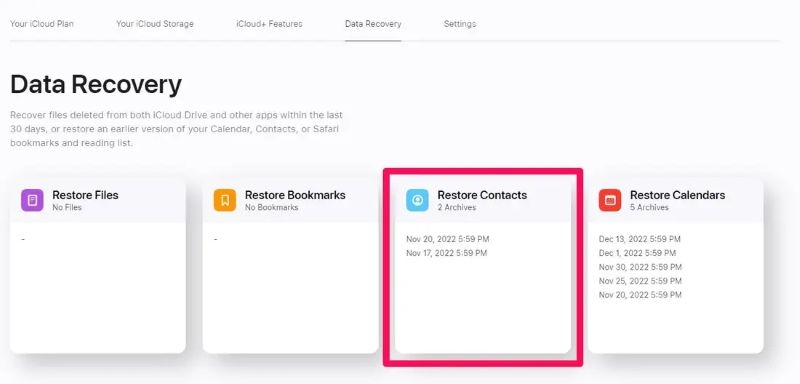Click the 'No Files' label
Screen dimensions: 800x384
[x=67, y=208]
